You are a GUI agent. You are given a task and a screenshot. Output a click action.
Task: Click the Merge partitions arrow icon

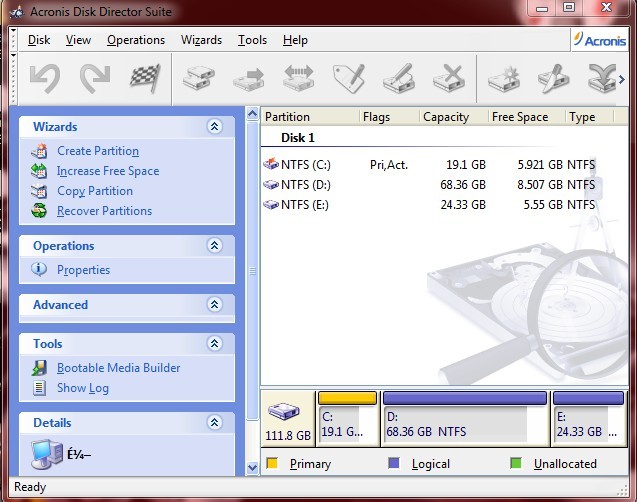tap(602, 78)
